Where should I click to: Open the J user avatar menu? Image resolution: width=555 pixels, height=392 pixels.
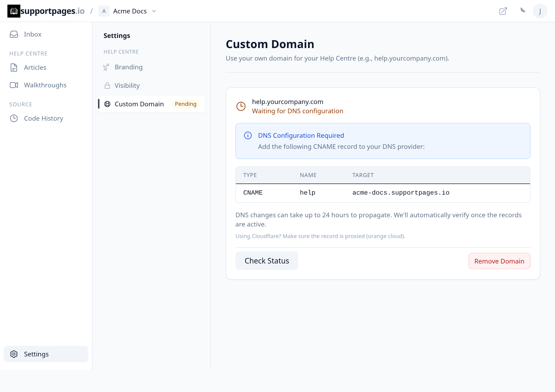[x=540, y=11]
